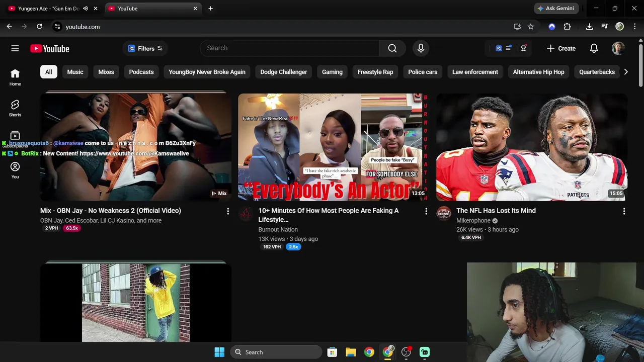Select the Mixes category chip
644x362 pixels.
[106, 72]
